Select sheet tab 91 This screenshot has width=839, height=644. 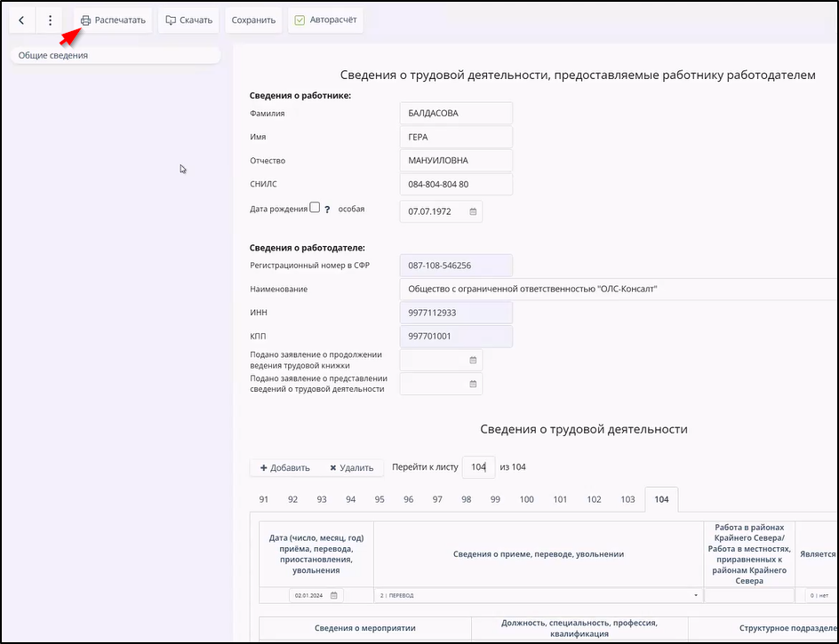(264, 500)
